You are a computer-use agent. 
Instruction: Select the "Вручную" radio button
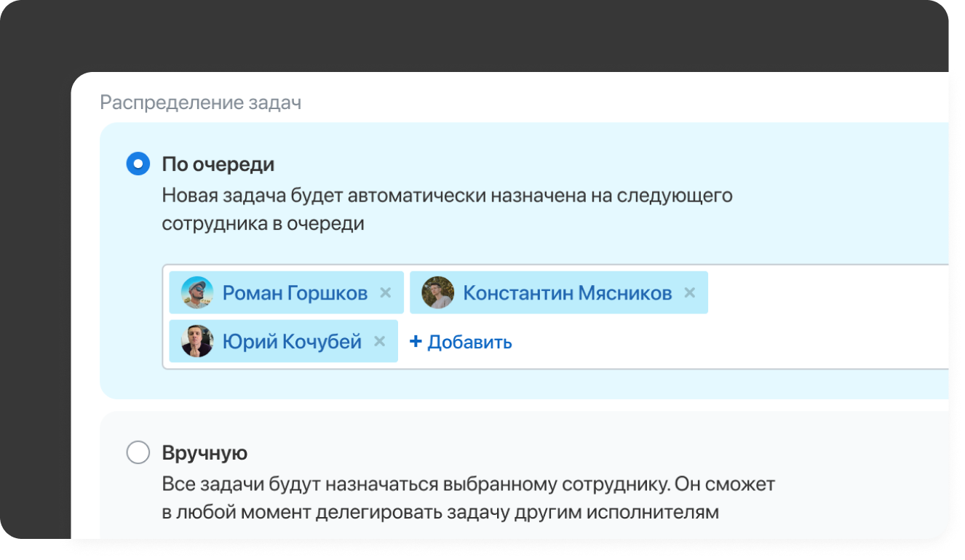pyautogui.click(x=138, y=453)
